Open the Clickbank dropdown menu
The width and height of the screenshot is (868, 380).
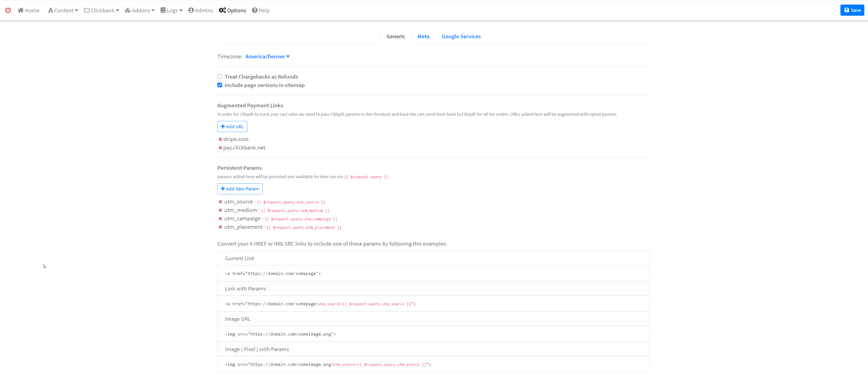101,10
